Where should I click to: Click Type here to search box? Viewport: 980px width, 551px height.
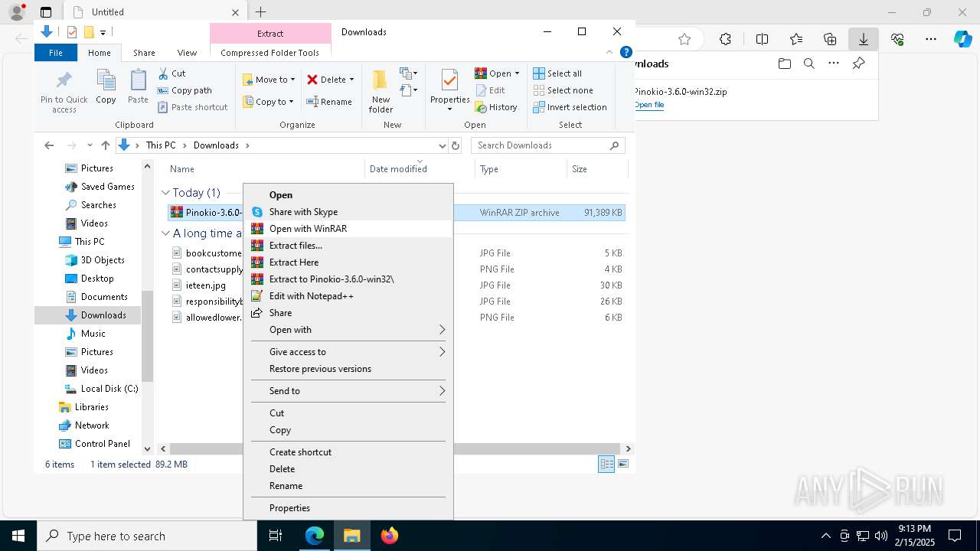[147, 536]
